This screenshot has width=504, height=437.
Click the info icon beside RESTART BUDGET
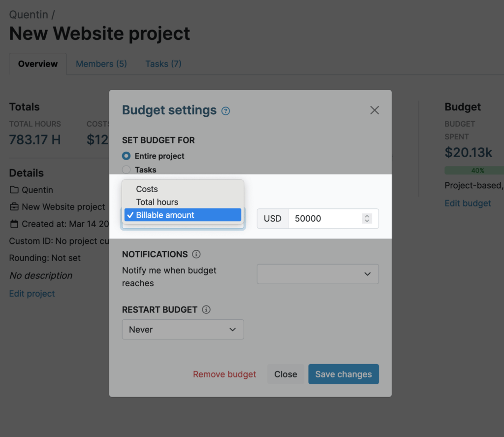click(x=207, y=309)
